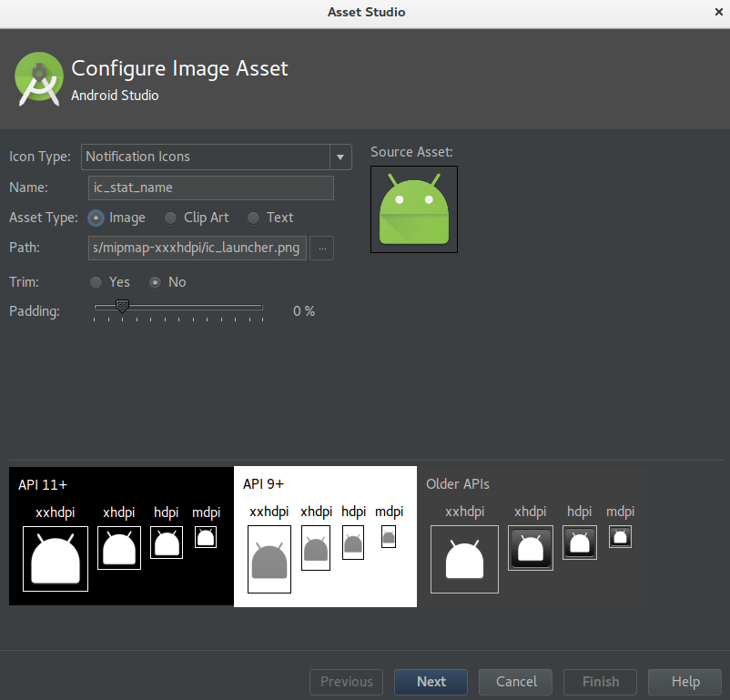Click the disabled Finish button

pos(601,682)
